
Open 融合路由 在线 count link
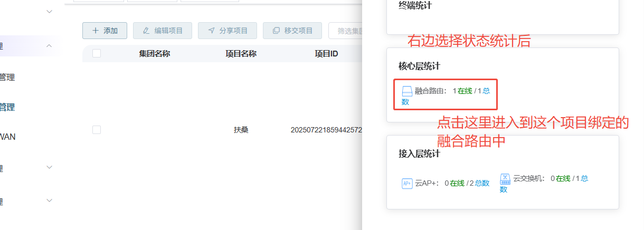tap(465, 91)
